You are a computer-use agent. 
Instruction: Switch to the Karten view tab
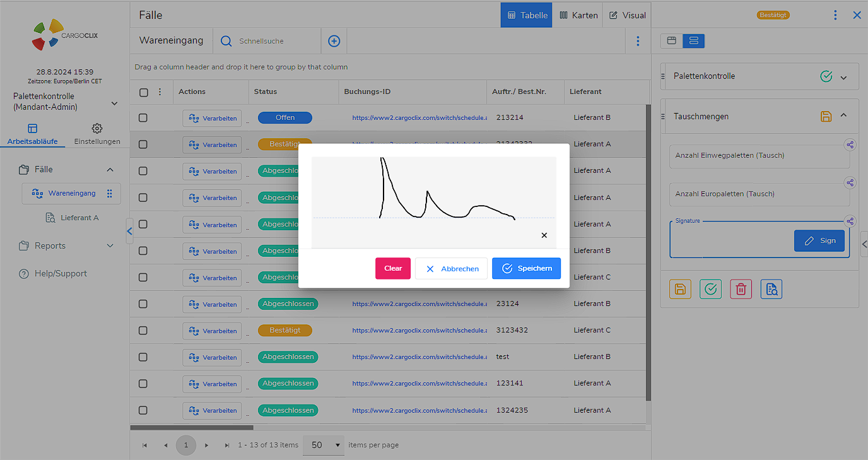click(578, 15)
